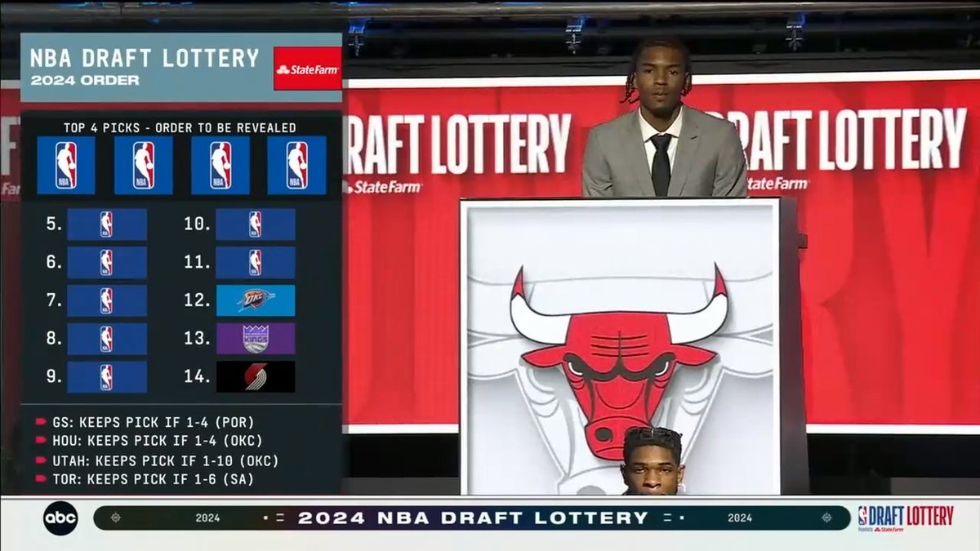Click the OKC Thunder logo at pick 12
Image resolution: width=980 pixels, height=551 pixels.
256,300
